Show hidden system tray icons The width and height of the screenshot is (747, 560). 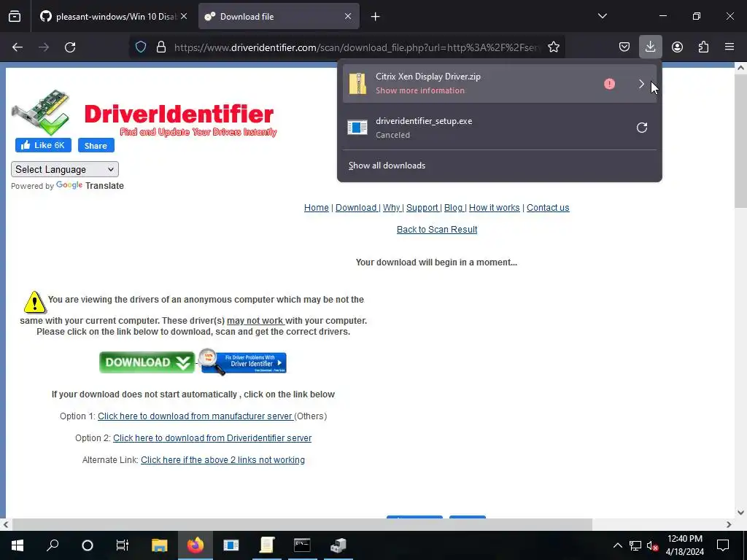coord(617,545)
